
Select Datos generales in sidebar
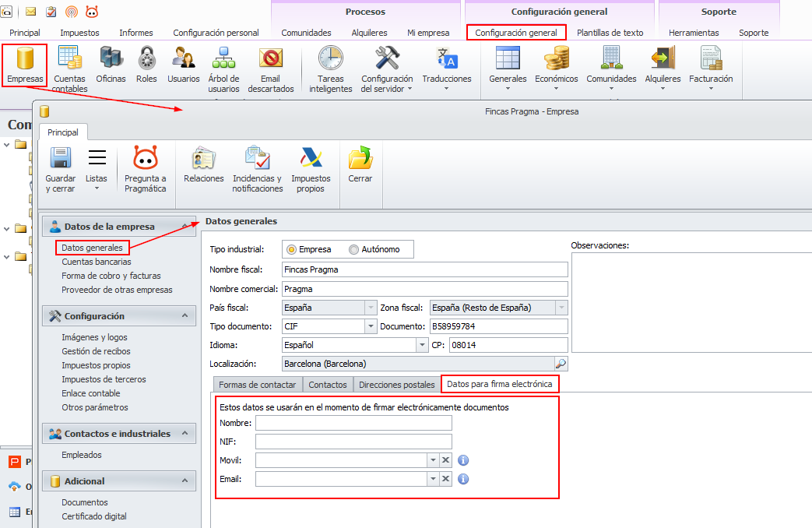click(92, 248)
